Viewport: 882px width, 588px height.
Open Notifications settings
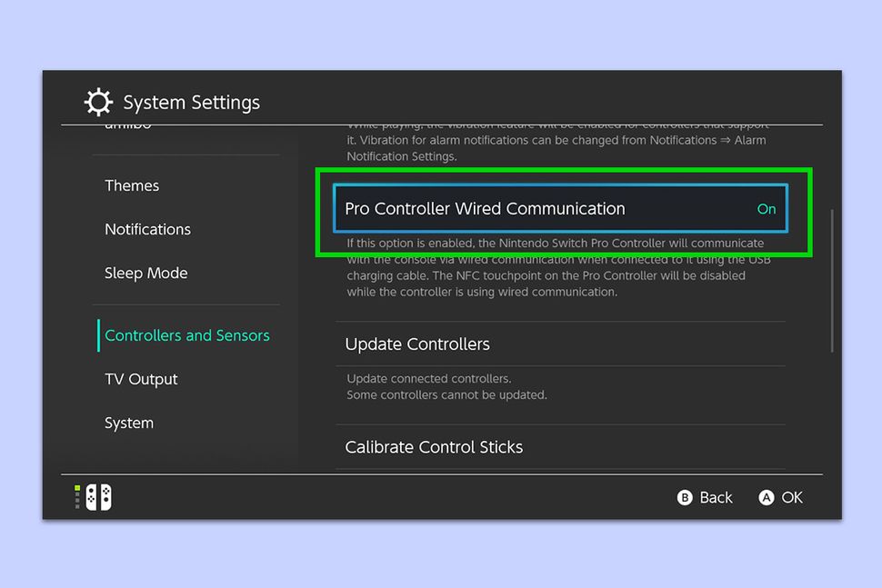click(x=147, y=229)
